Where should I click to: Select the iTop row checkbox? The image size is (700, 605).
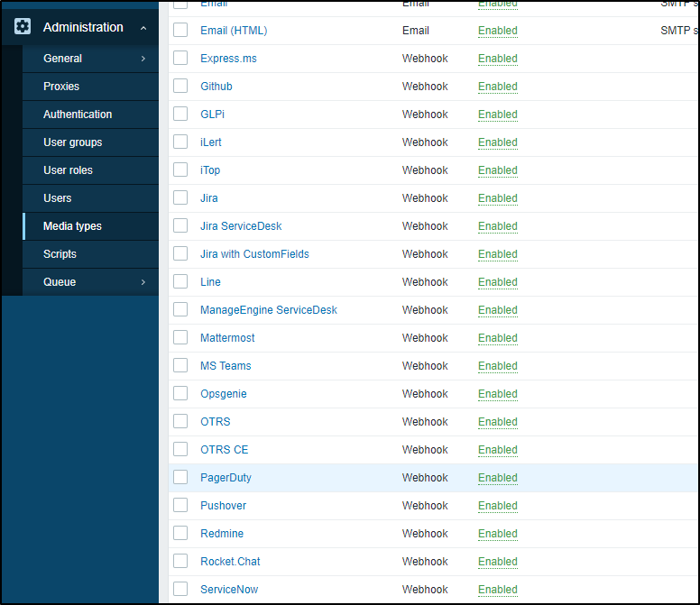[x=180, y=170]
